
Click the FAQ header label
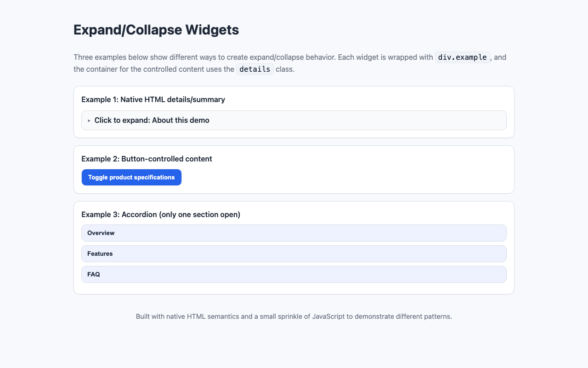pos(94,274)
